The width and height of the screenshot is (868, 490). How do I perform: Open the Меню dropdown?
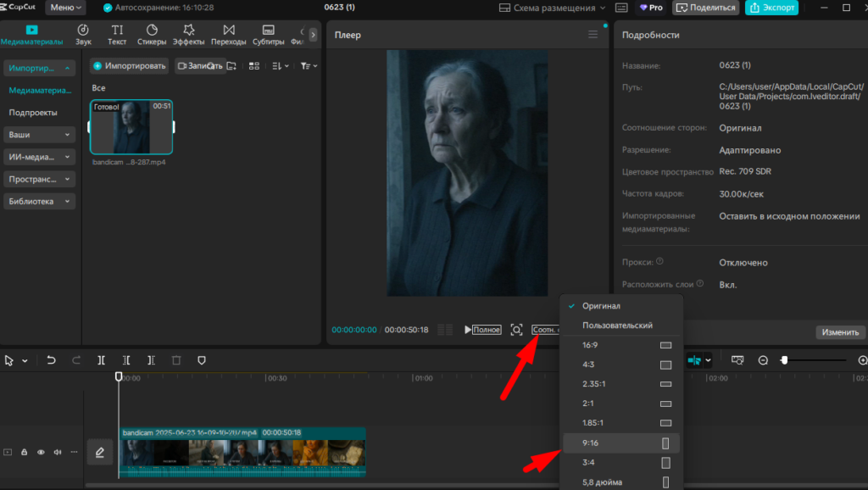[65, 7]
